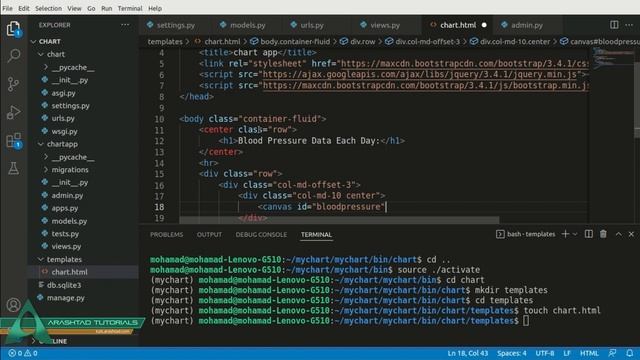Collapse the chart folder
The width and height of the screenshot is (640, 360).
[x=41, y=54]
